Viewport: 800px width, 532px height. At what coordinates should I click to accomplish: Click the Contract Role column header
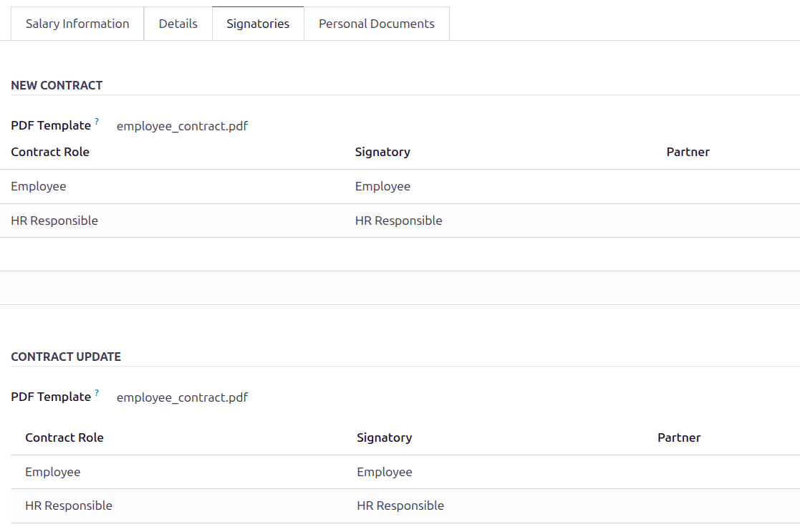[x=50, y=152]
